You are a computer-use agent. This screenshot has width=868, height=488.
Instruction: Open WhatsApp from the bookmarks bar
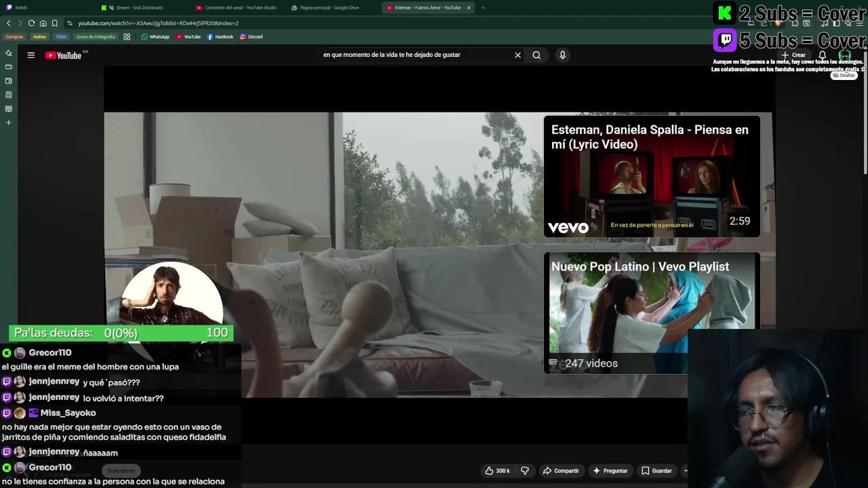pos(155,37)
